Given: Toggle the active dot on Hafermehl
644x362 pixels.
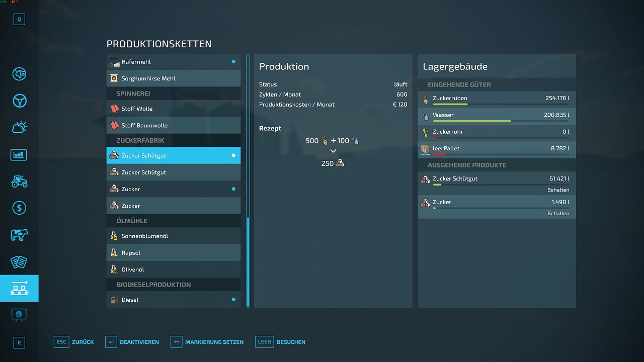Looking at the screenshot, I should point(233,62).
